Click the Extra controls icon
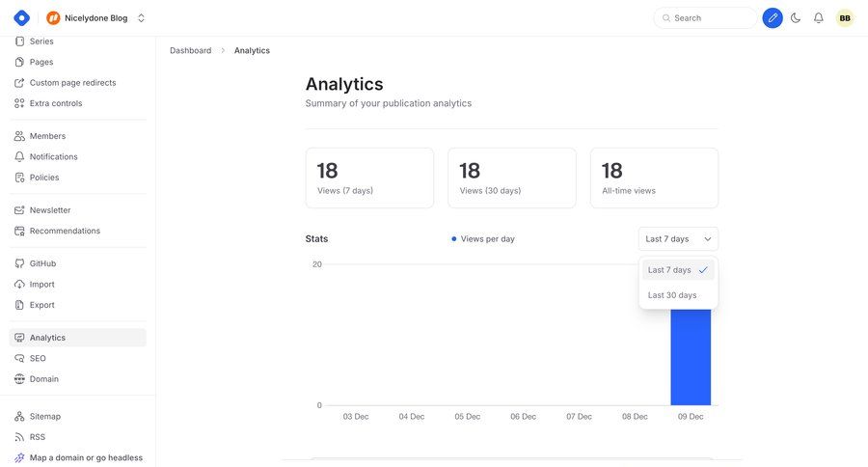This screenshot has width=868, height=467. (x=19, y=103)
